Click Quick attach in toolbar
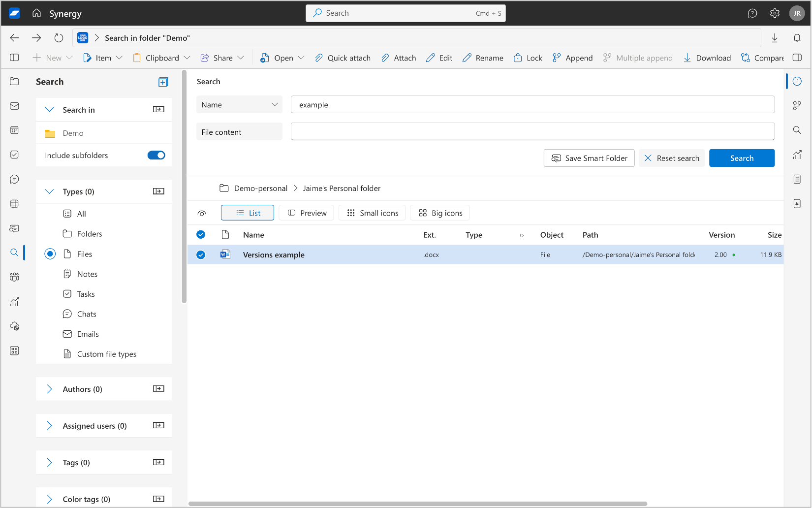 point(343,58)
